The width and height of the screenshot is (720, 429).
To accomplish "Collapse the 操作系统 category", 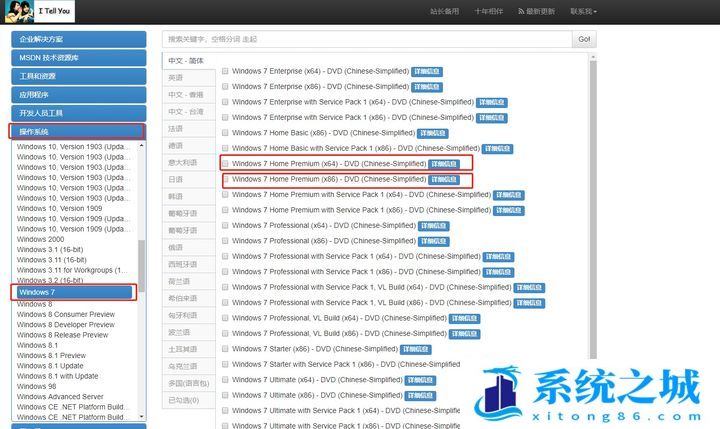I will point(77,131).
